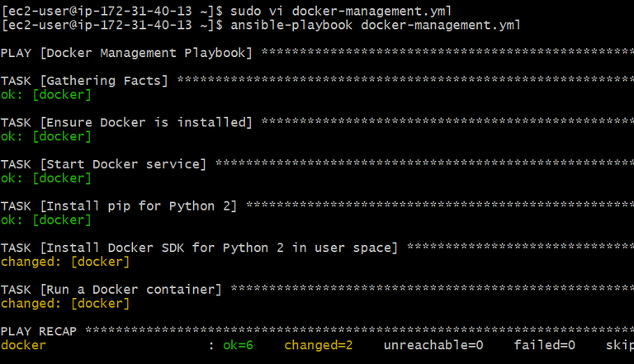Click changed status under Install Docker SDK task
Viewport: 634px width, 364px height.
[x=65, y=262]
